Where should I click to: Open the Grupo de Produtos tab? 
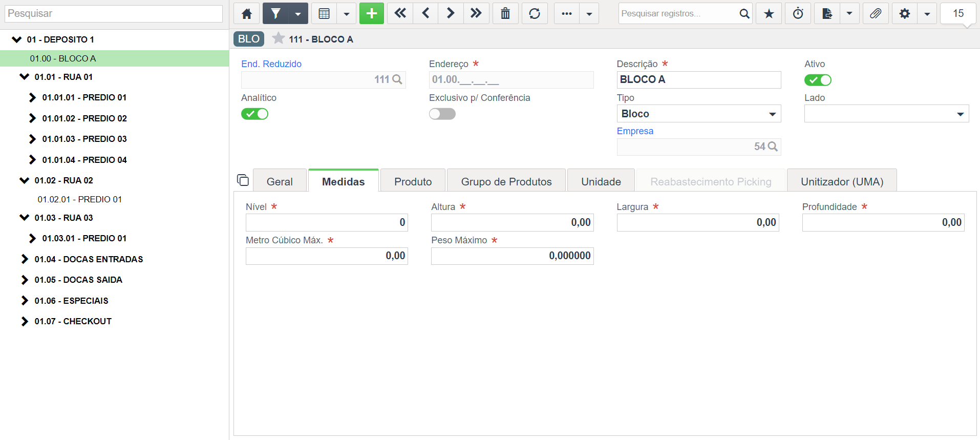click(x=506, y=181)
